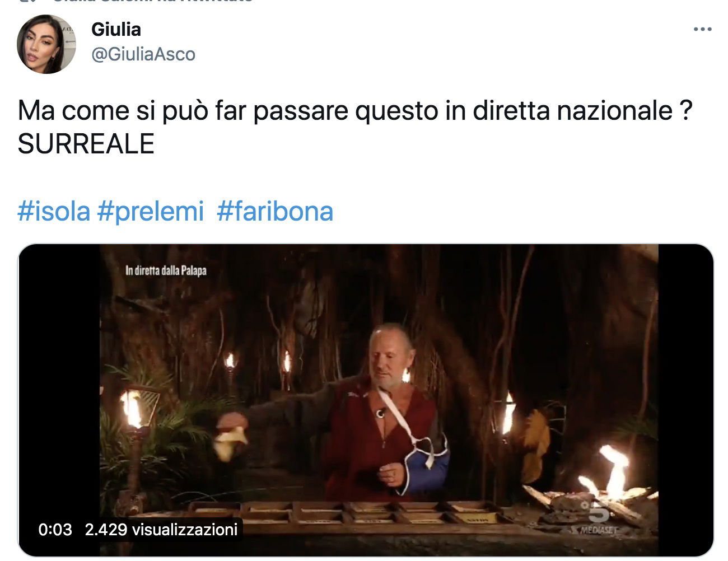Image resolution: width=728 pixels, height=561 pixels.
Task: Open the three-dot more options menu
Action: [702, 29]
